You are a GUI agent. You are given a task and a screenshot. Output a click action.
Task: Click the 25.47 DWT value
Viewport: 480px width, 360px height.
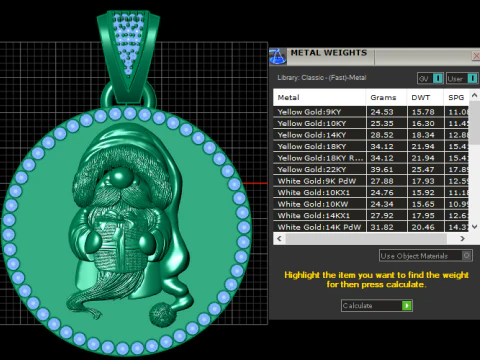(x=423, y=170)
